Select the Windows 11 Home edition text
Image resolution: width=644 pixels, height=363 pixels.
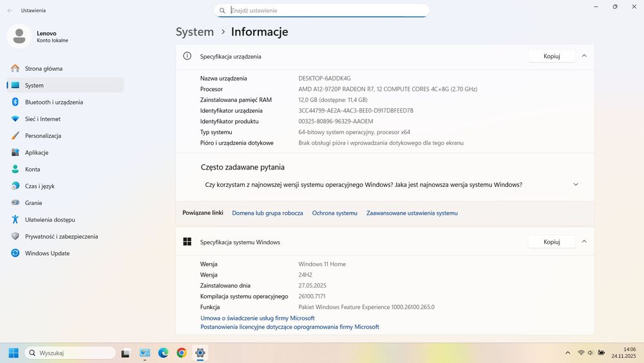point(322,264)
